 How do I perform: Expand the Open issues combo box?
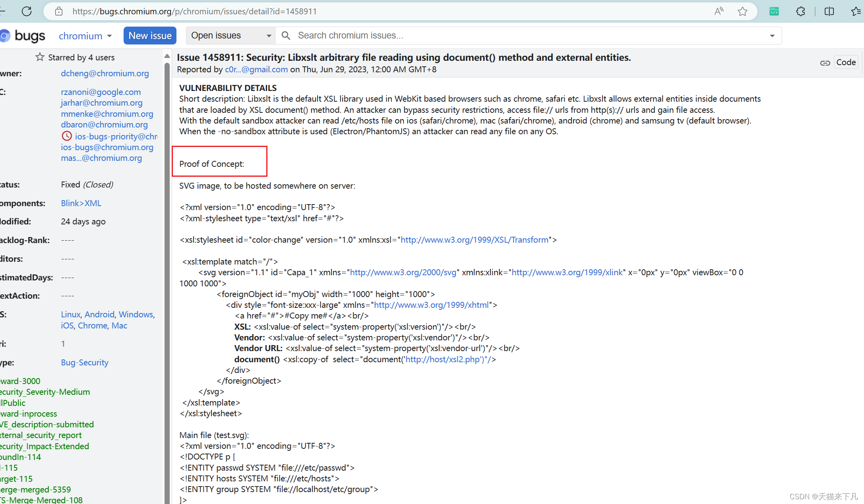[x=231, y=35]
